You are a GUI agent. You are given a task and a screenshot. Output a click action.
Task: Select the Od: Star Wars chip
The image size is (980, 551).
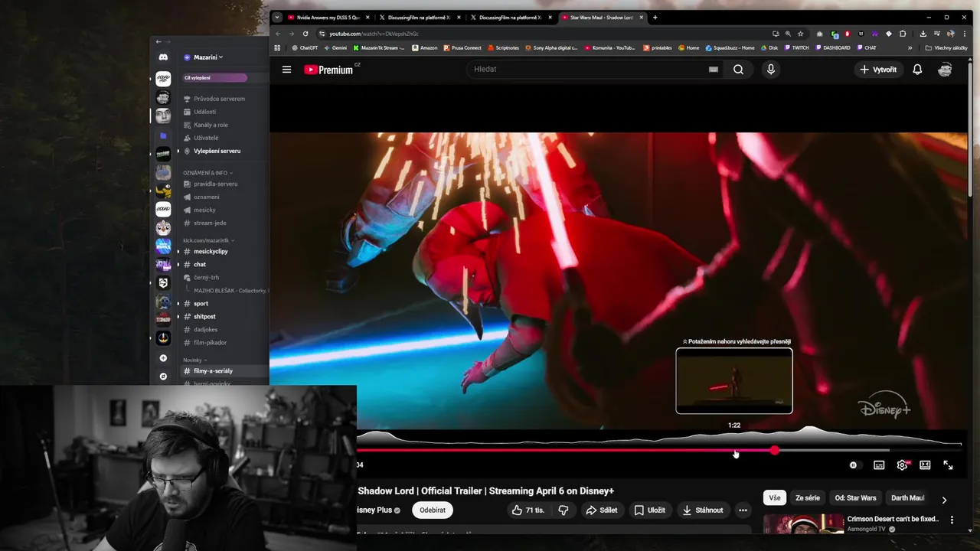pos(855,497)
